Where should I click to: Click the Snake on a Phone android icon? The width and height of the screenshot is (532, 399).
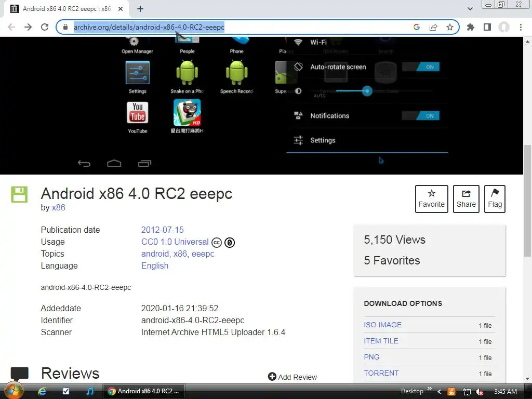click(187, 73)
